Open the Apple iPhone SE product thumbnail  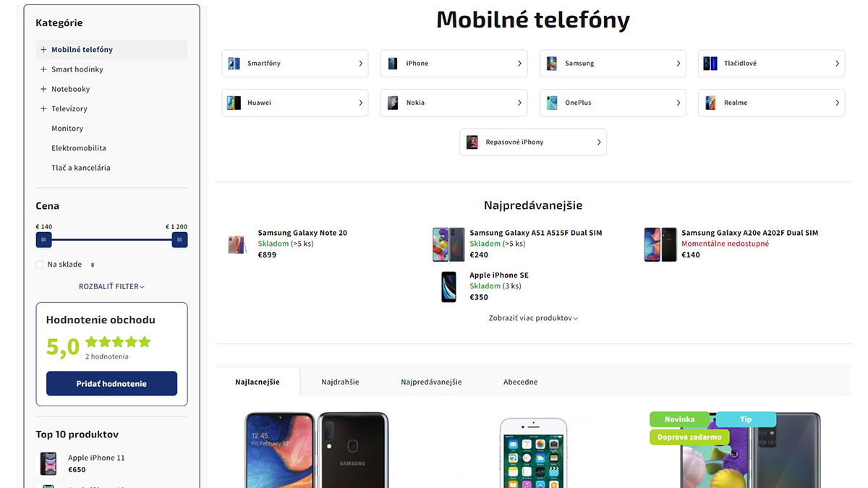point(449,287)
